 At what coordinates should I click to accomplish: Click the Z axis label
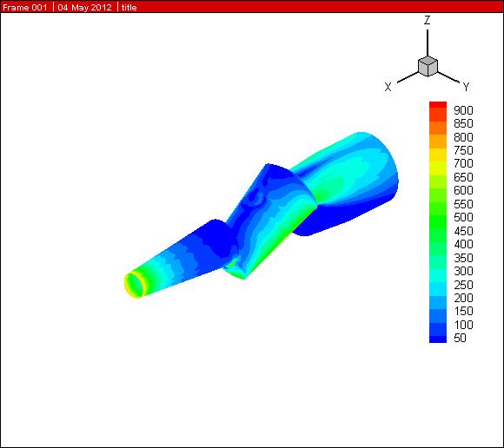[x=427, y=20]
